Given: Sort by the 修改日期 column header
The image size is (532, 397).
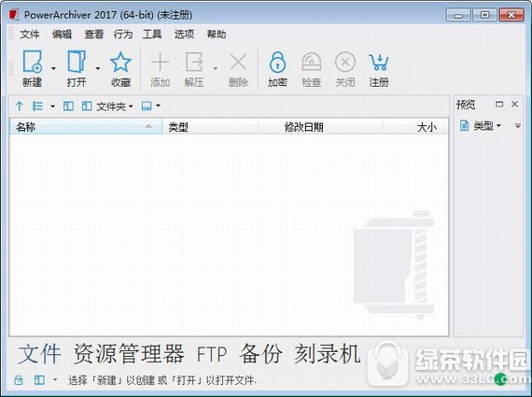Looking at the screenshot, I should 331,127.
